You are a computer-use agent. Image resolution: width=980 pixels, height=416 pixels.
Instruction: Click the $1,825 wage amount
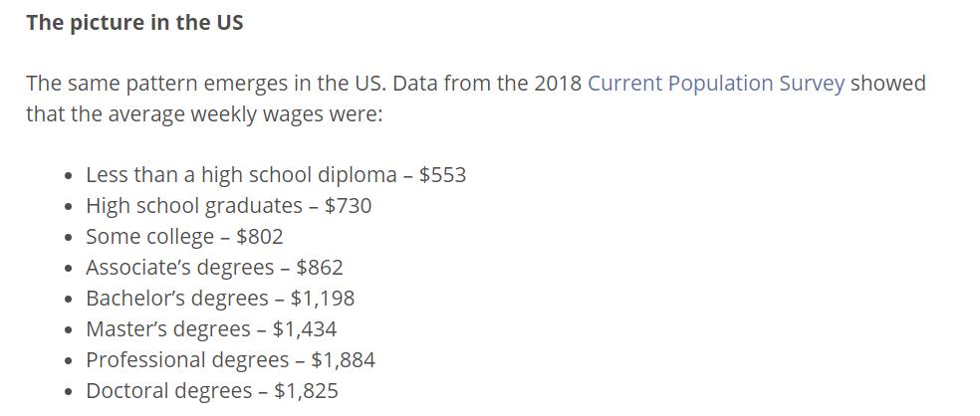307,391
